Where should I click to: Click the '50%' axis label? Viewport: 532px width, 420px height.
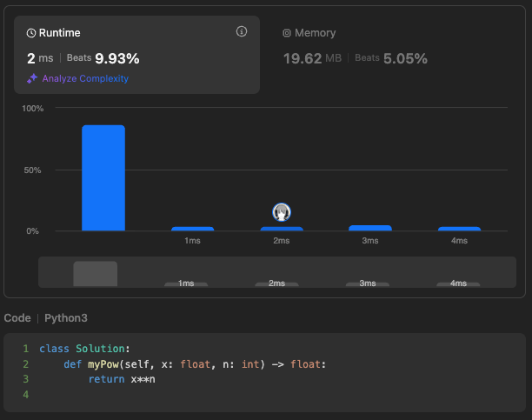32,170
